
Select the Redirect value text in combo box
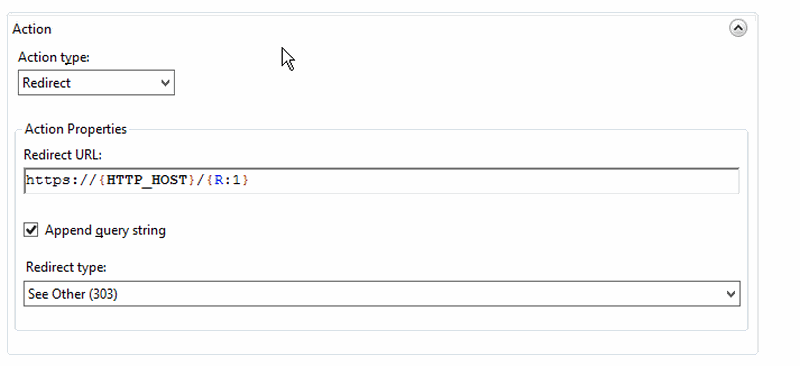click(46, 83)
